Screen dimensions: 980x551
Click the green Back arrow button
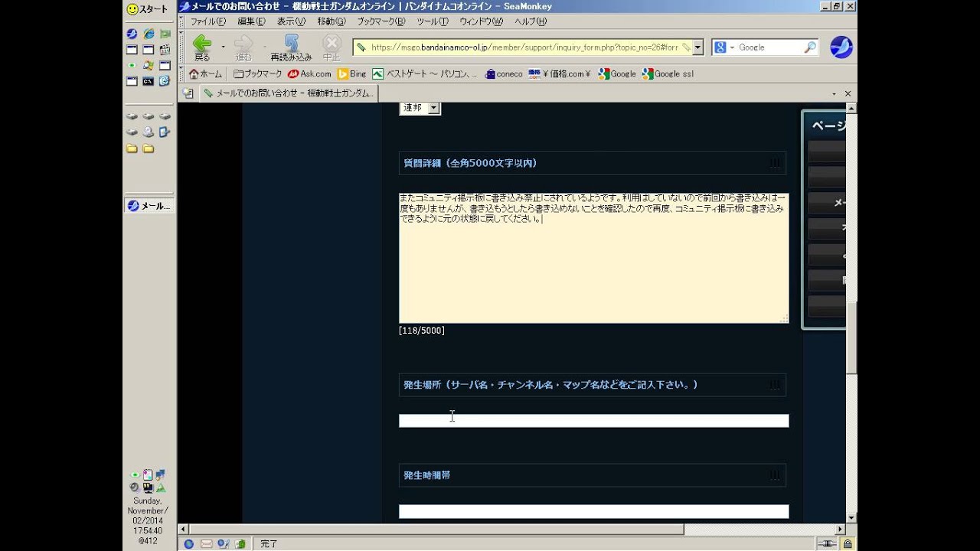coord(202,47)
